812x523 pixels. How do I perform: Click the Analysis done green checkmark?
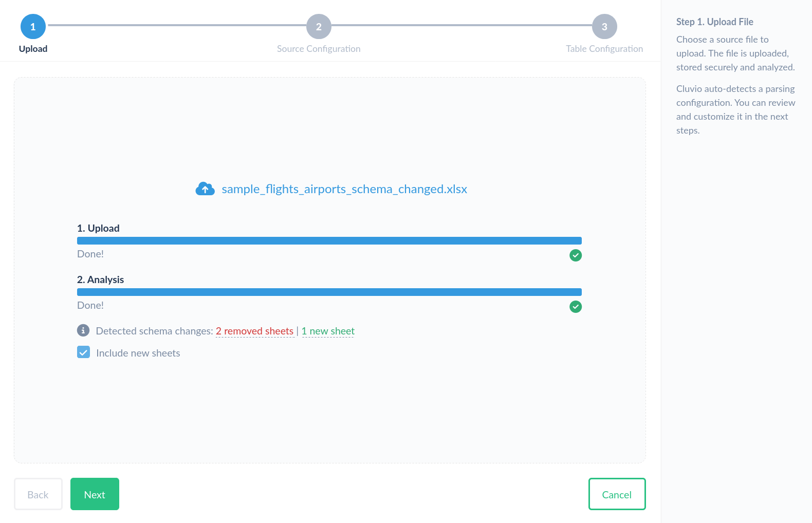tap(576, 307)
